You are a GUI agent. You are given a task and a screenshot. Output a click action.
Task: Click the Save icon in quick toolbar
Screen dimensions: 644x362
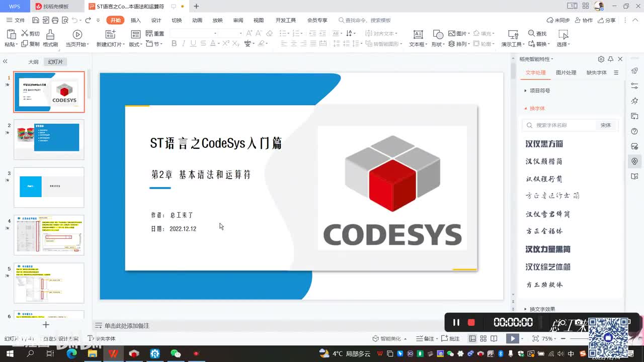coord(35,20)
